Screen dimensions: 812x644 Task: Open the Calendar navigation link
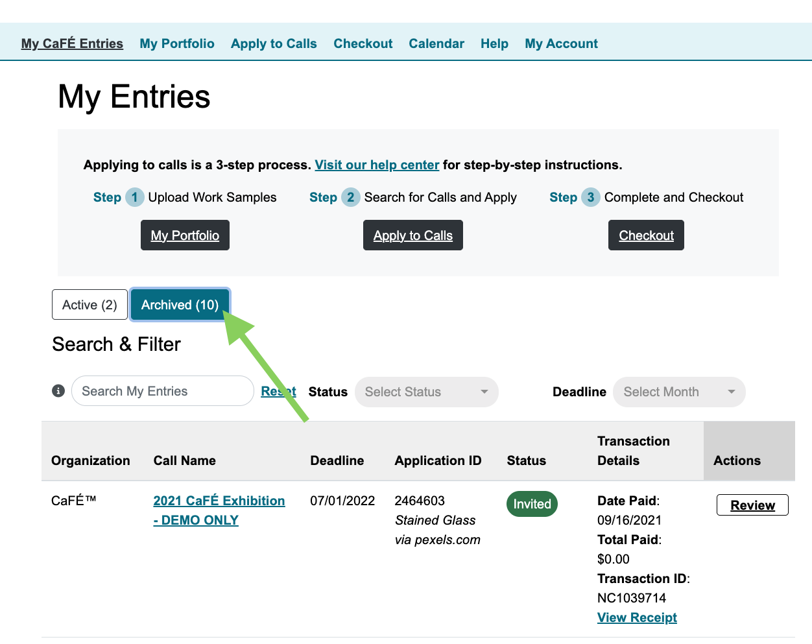click(436, 43)
